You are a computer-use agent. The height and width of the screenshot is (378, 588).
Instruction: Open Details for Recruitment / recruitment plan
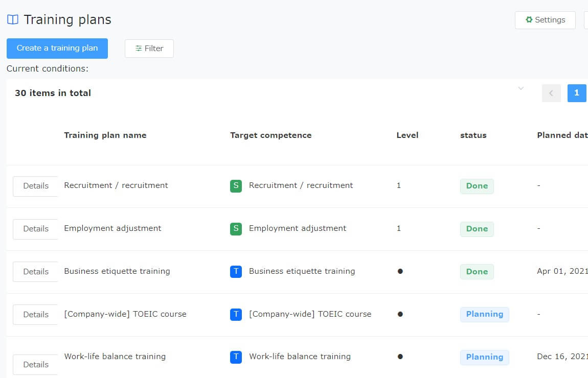(x=35, y=186)
